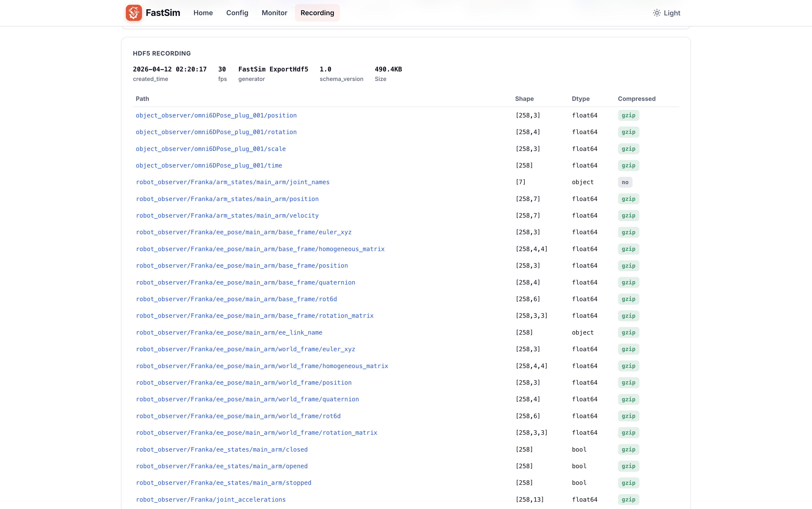Select the Recording tab
This screenshot has height=509, width=812.
click(x=317, y=13)
